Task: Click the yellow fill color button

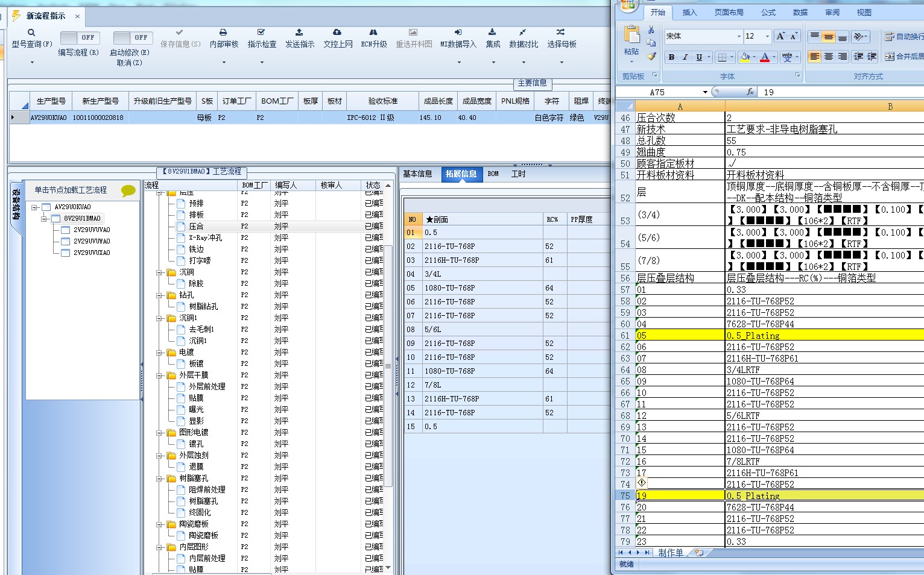Action: click(x=745, y=57)
